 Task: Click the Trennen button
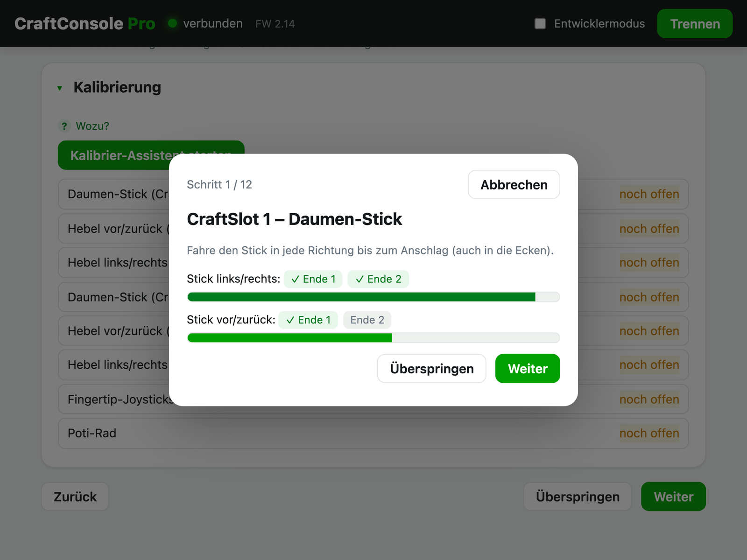point(695,24)
